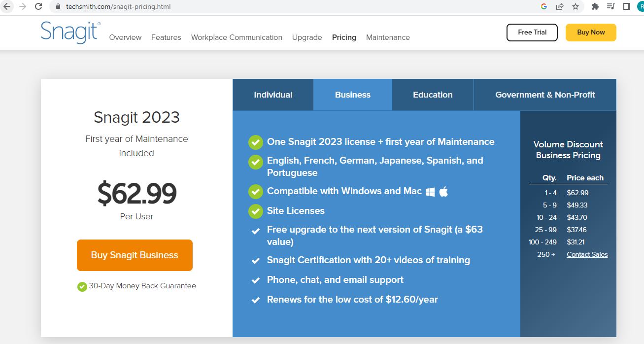Click white check beside Renews for low cost

coord(256,300)
